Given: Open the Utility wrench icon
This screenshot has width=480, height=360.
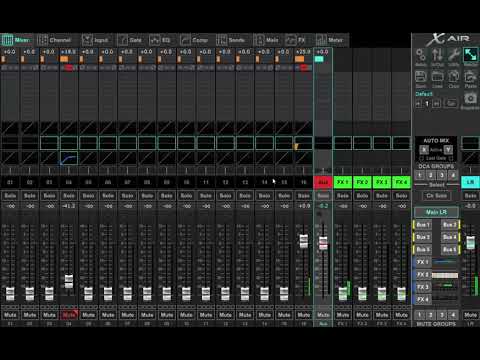Looking at the screenshot, I should point(454,57).
